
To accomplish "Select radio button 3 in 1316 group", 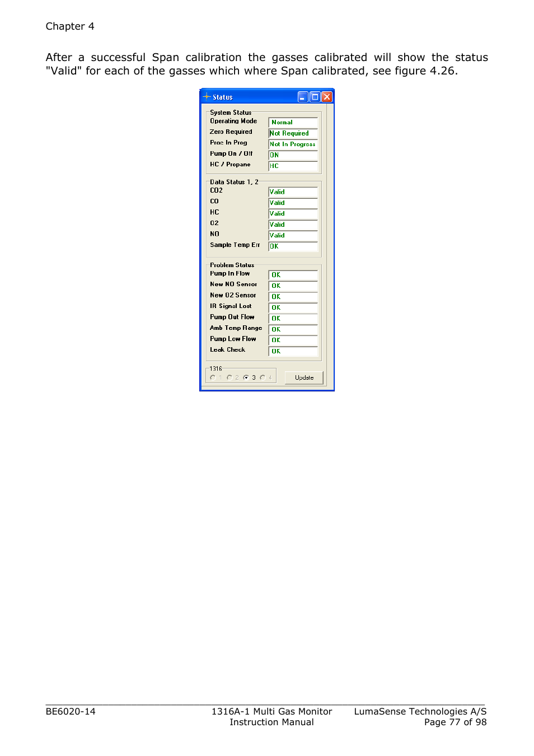I will (246, 377).
